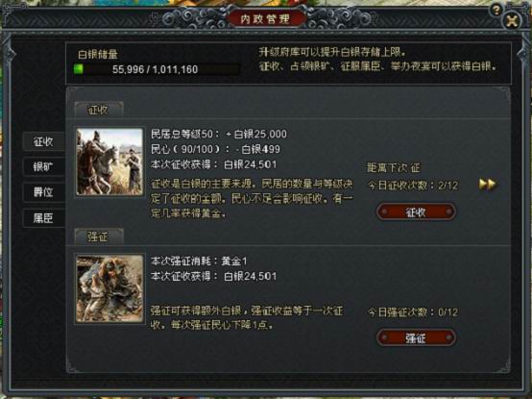Click the help question mark icon
The image size is (532, 399).
pos(496,11)
